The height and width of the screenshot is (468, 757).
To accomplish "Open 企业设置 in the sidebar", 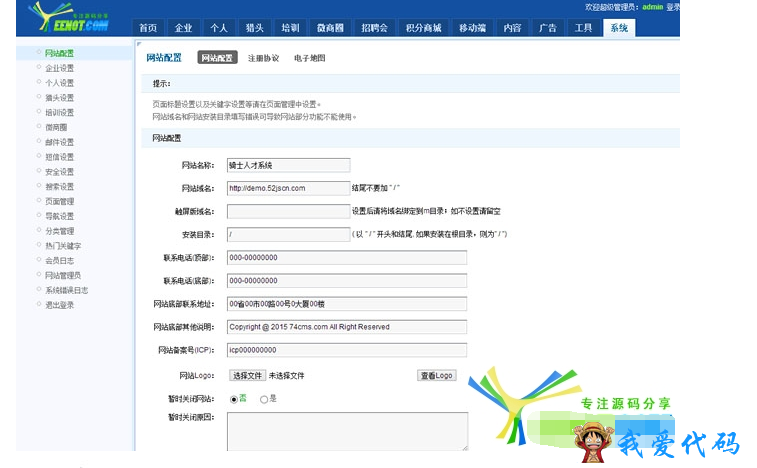I will [x=59, y=68].
